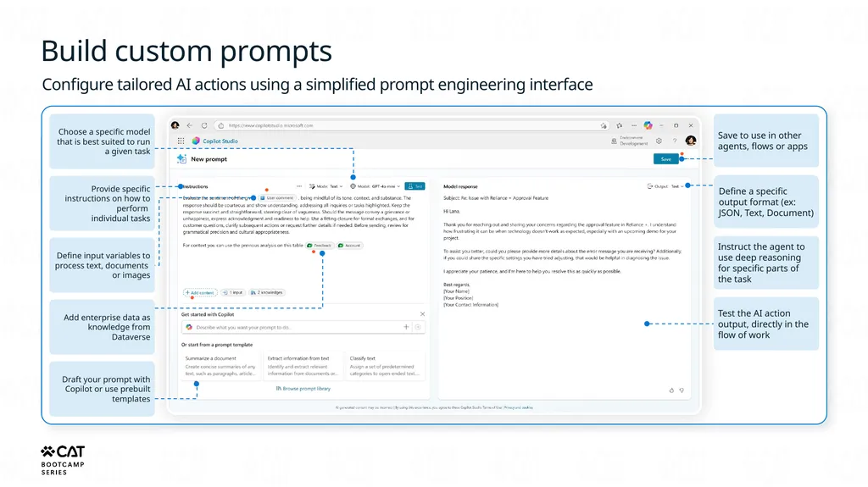Open the browser settings and more menu
Screen dimensions: 868x487
pyautogui.click(x=634, y=125)
